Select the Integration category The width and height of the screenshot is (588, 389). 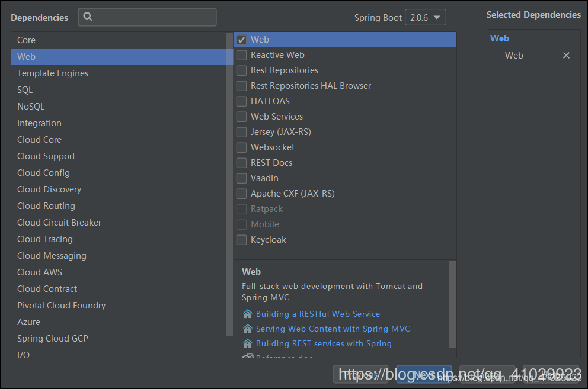(x=119, y=123)
